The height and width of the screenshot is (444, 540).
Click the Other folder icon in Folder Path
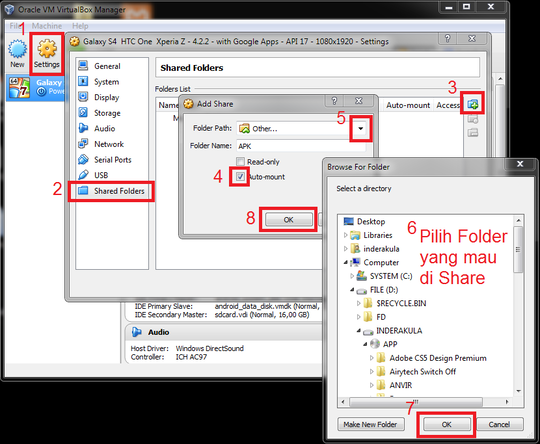pos(244,128)
